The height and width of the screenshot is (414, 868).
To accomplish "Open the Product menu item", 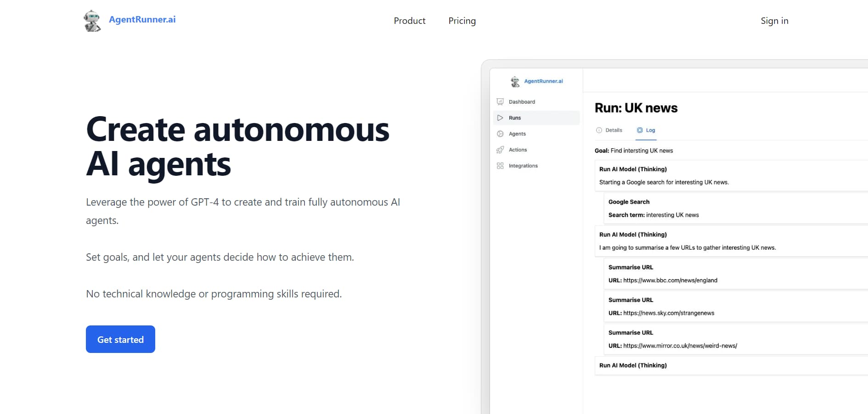I will click(409, 21).
